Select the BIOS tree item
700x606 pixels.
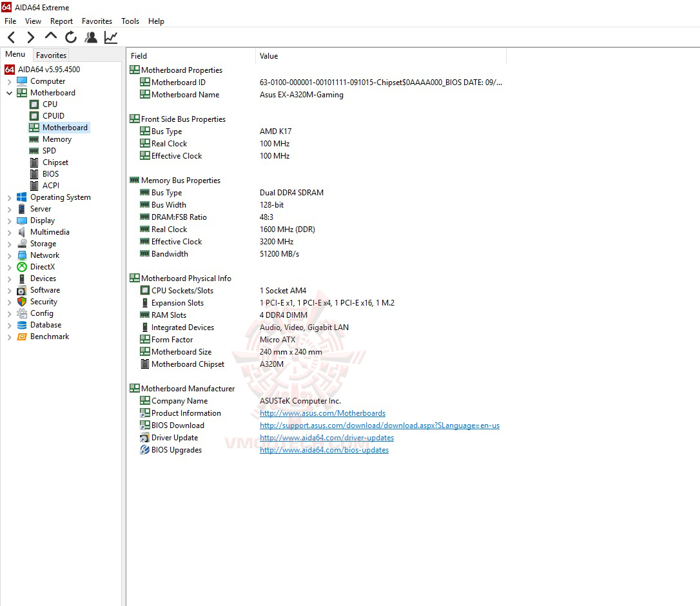tap(50, 173)
